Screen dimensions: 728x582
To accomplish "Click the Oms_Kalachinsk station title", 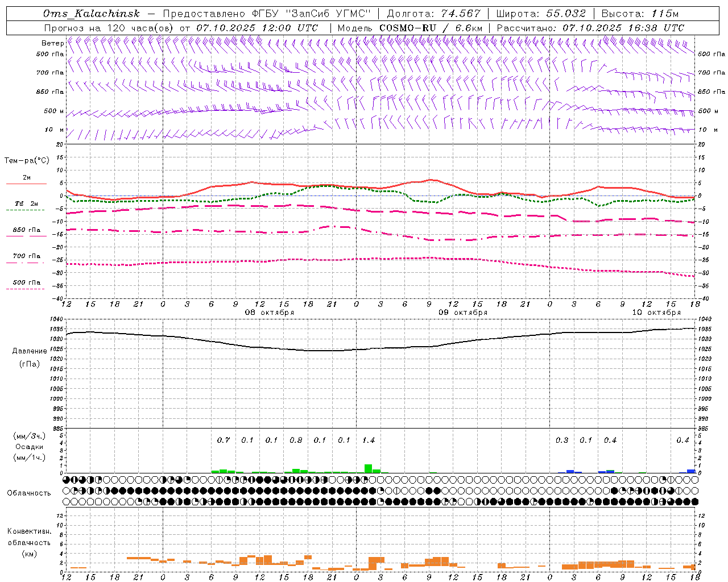I will 91,14.
